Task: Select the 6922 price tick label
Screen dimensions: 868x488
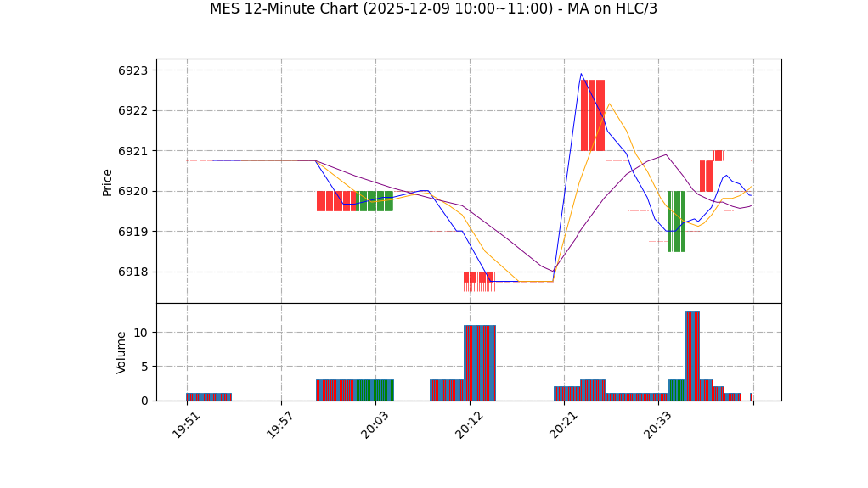Action: pos(132,110)
